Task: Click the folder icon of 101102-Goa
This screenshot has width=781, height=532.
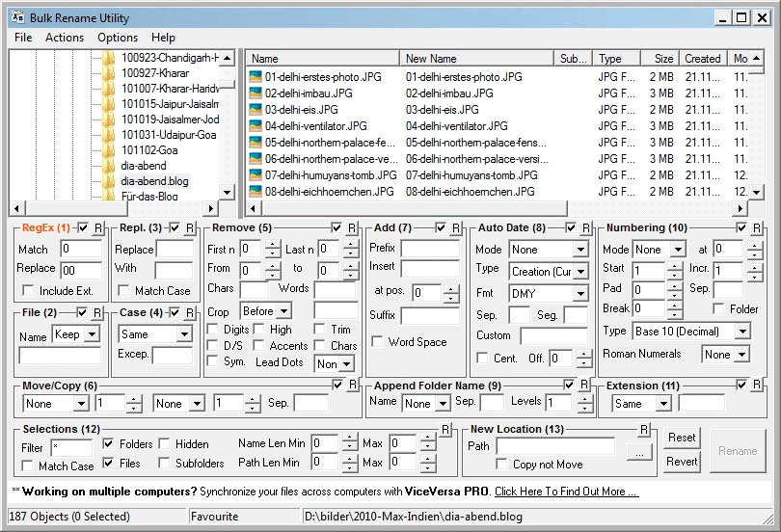Action: click(109, 150)
